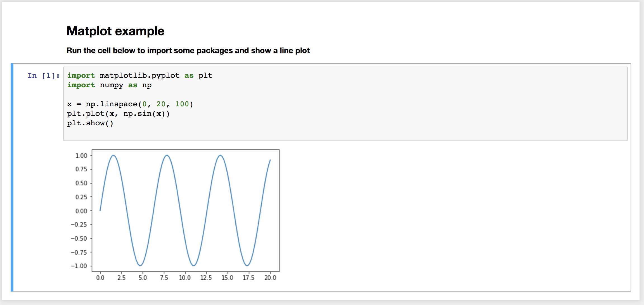Click the −1.00 y-axis tick label
644x305 pixels.
pyautogui.click(x=79, y=266)
